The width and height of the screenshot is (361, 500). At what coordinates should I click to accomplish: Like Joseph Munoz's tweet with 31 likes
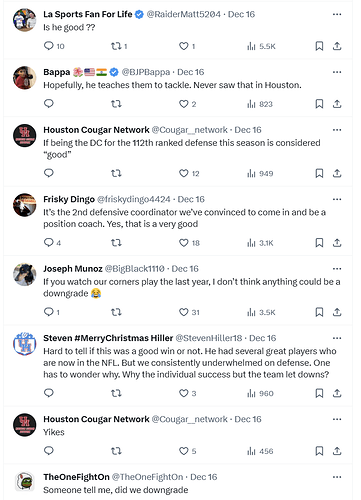[x=184, y=312]
